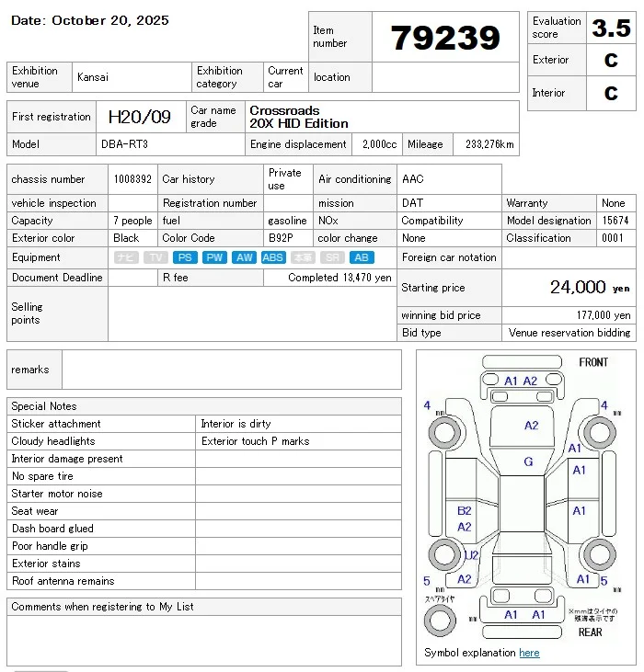Click the AW alloy wheels badge
644x672 pixels.
click(244, 257)
